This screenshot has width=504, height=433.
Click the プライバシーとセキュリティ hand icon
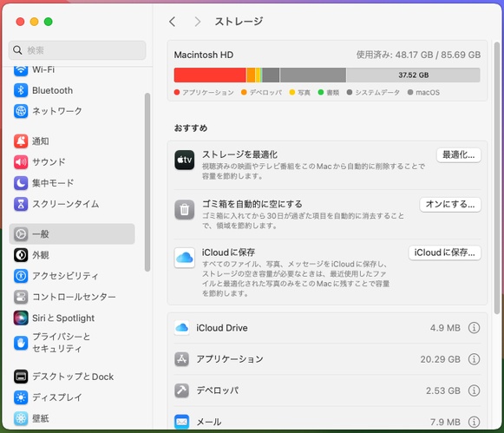tap(21, 343)
